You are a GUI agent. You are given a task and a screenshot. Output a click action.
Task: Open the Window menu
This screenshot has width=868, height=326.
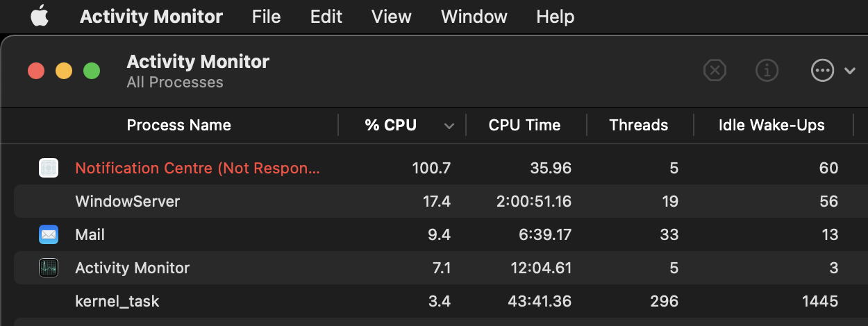[x=474, y=17]
